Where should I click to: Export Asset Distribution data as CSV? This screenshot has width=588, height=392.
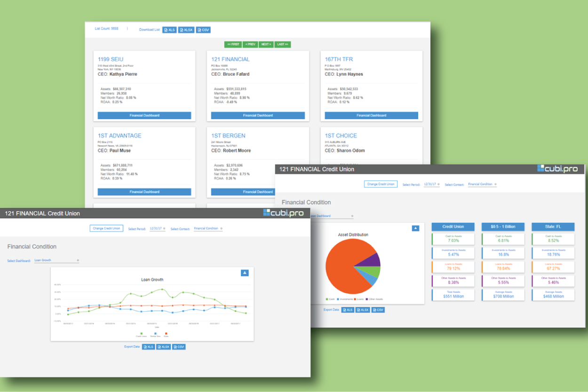click(x=378, y=310)
